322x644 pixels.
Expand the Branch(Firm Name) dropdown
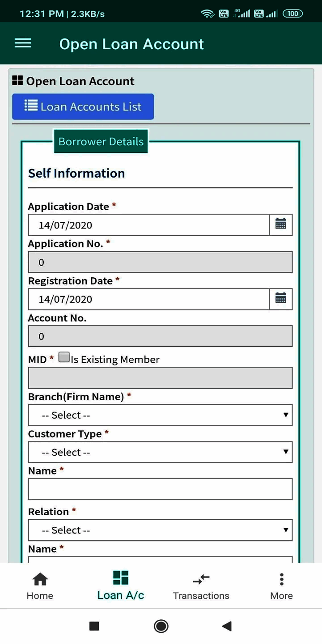[x=160, y=415]
